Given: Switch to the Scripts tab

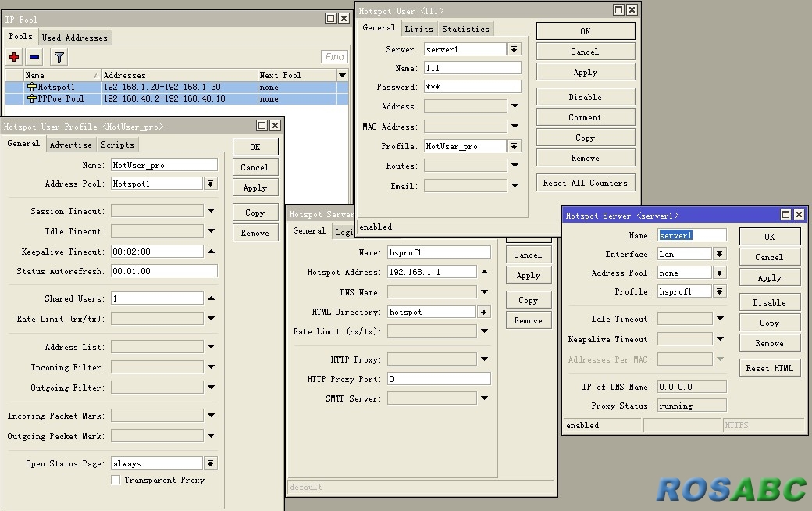Looking at the screenshot, I should pyautogui.click(x=118, y=145).
